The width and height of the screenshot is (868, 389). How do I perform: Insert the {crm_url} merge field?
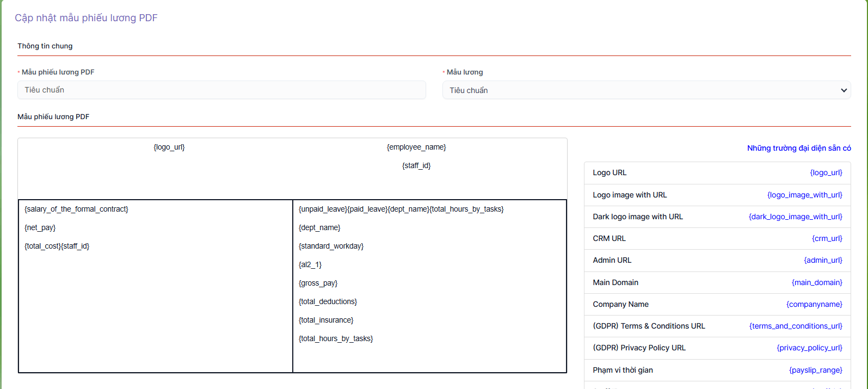click(x=827, y=238)
